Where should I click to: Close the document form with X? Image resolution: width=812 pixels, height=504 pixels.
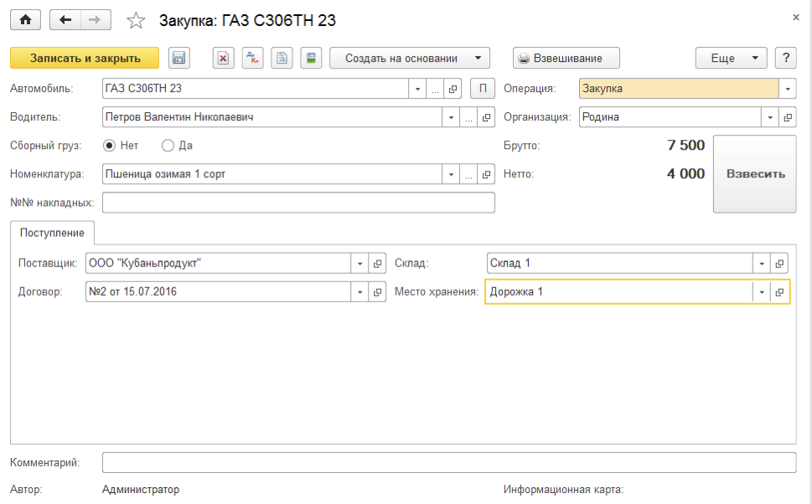click(x=796, y=18)
